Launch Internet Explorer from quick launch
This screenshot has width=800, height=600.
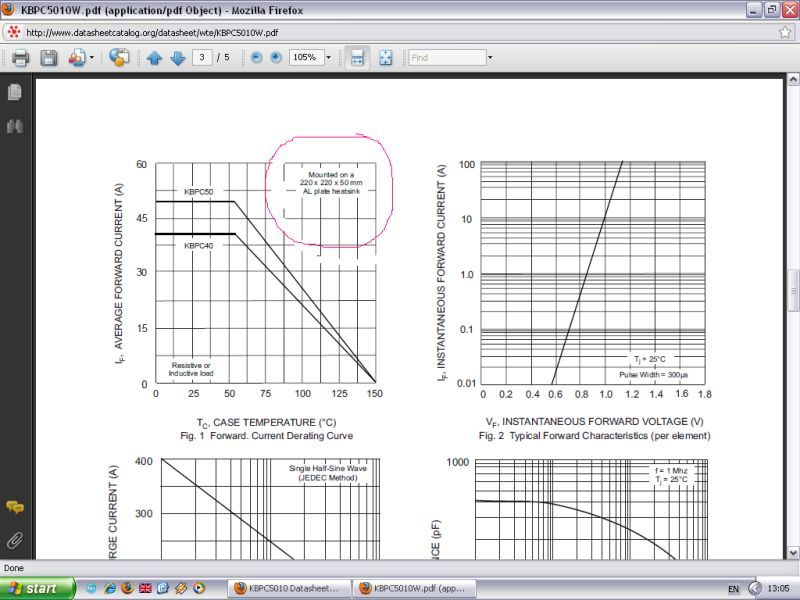(x=110, y=588)
